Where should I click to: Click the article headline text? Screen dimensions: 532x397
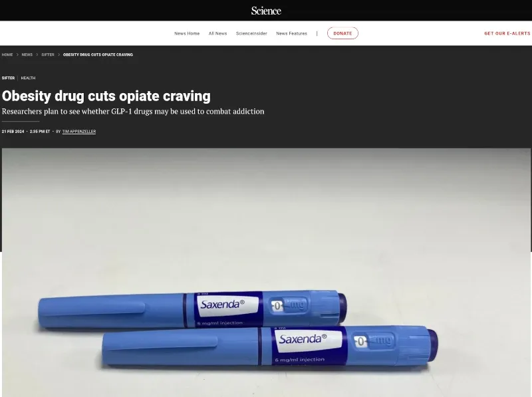click(106, 96)
